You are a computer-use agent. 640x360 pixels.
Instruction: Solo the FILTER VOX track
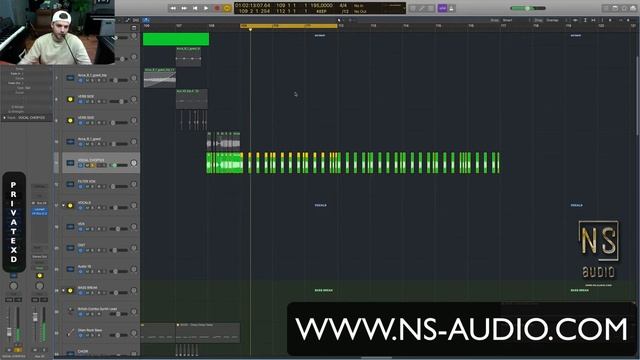(x=93, y=187)
